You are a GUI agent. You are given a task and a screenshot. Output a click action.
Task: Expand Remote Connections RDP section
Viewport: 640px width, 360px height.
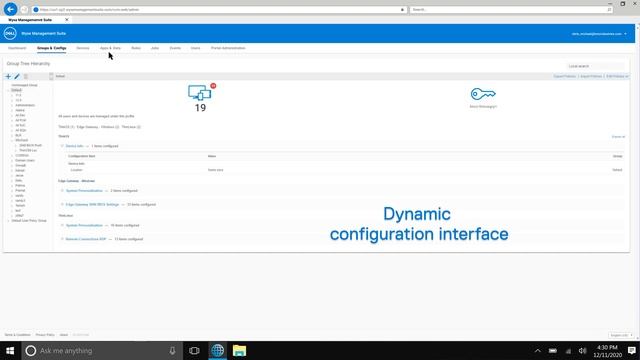62,239
